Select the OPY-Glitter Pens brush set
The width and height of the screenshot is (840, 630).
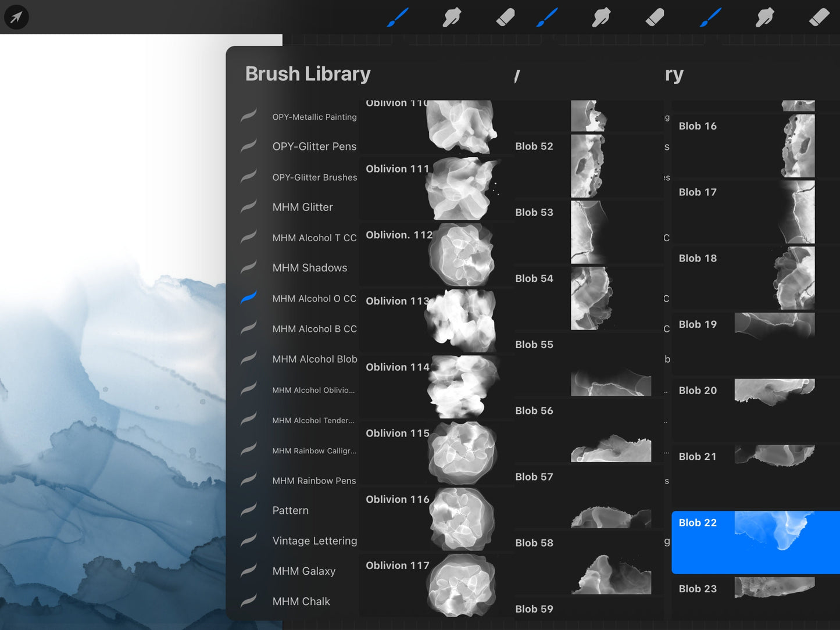[x=314, y=146]
